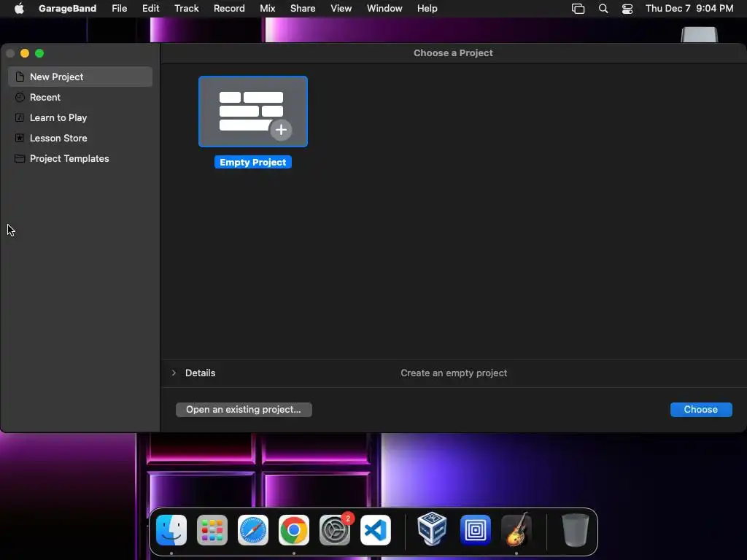Image resolution: width=747 pixels, height=560 pixels.
Task: Click the Project Templates folder icon
Action: [x=20, y=158]
